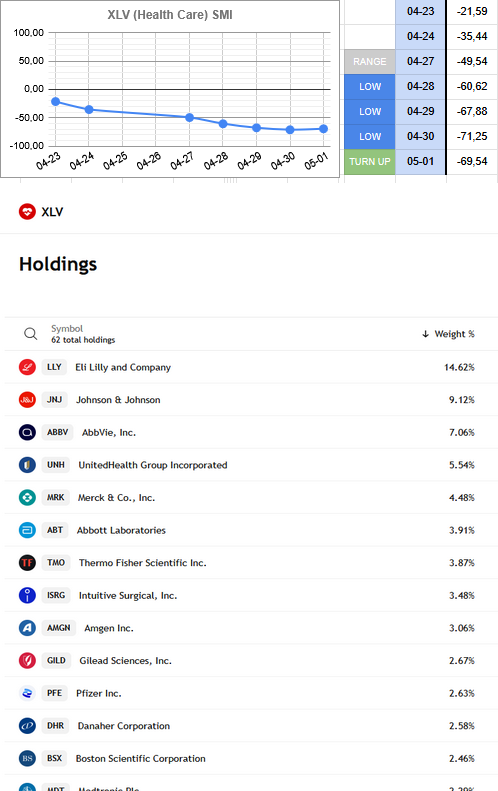Click the Eli Lilly company logo icon
The image size is (498, 791).
pos(27,367)
